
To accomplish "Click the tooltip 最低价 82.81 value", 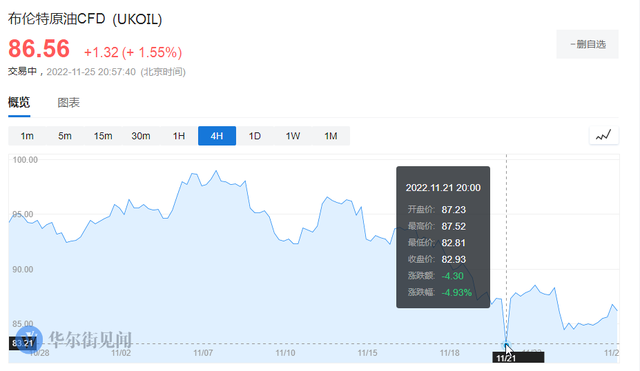I will point(453,243).
